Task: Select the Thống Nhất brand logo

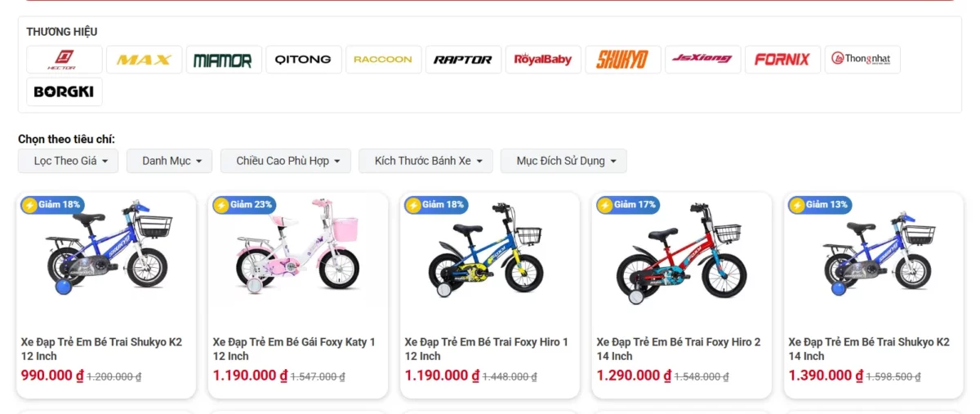Action: click(862, 60)
